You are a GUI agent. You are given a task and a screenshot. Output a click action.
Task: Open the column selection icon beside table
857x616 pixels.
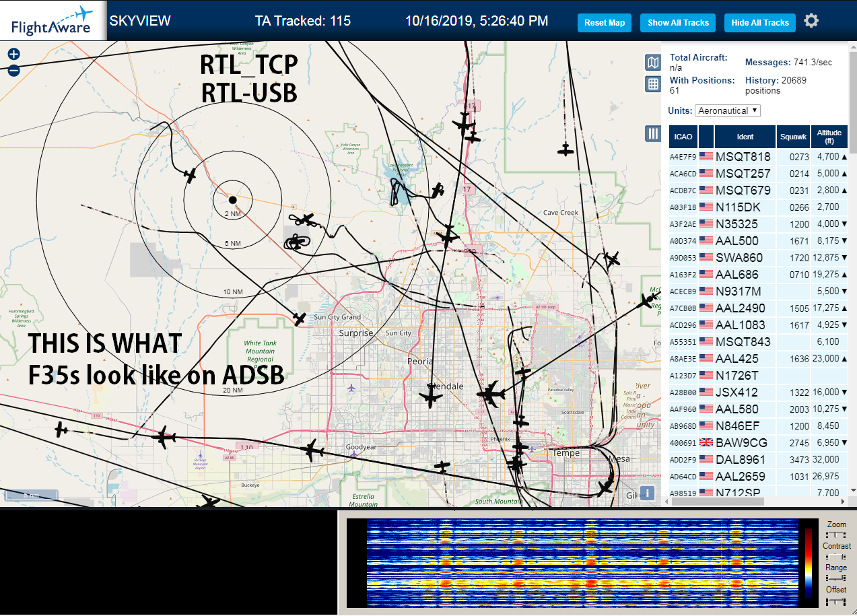652,133
